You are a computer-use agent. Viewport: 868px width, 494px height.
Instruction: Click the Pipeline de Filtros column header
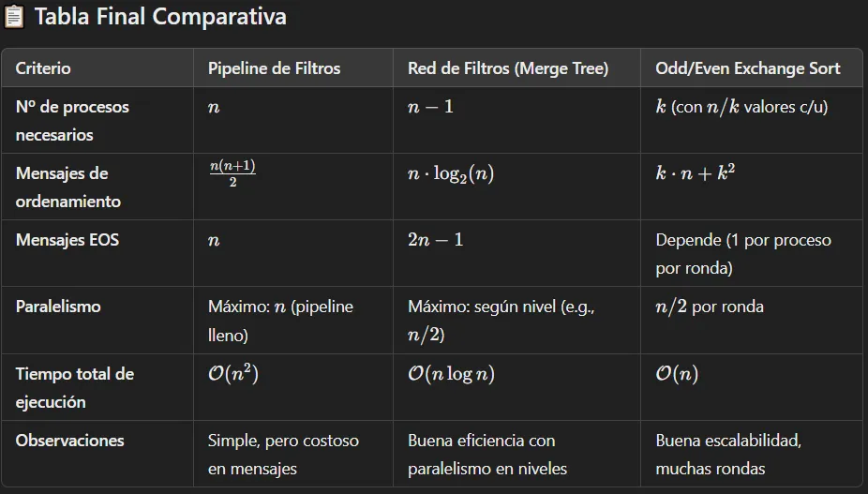(274, 68)
